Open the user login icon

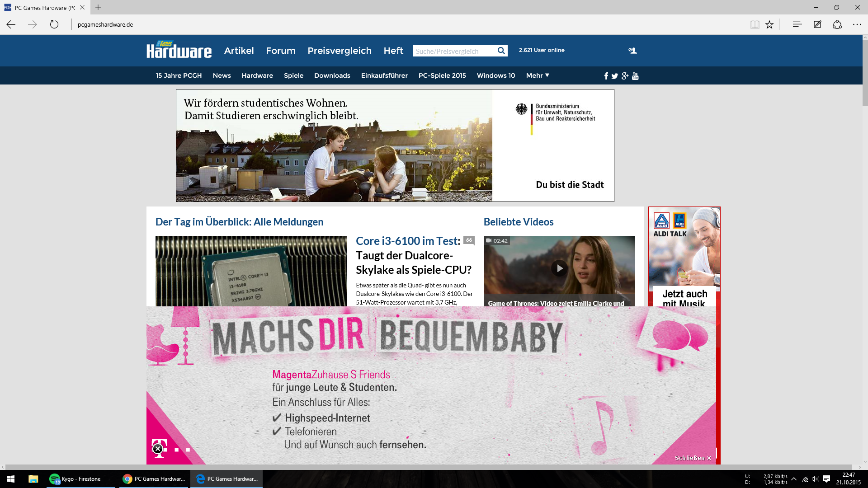(632, 51)
